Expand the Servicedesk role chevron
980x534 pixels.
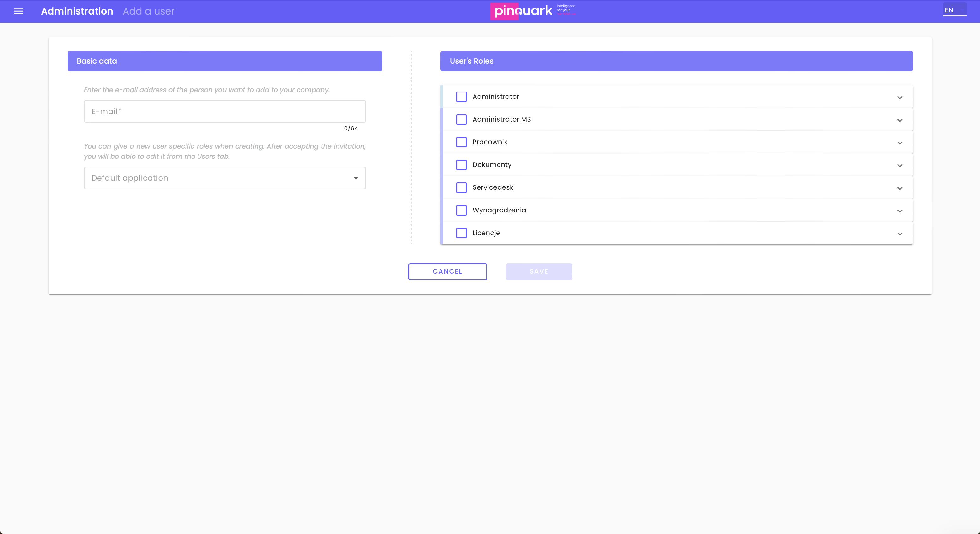900,188
